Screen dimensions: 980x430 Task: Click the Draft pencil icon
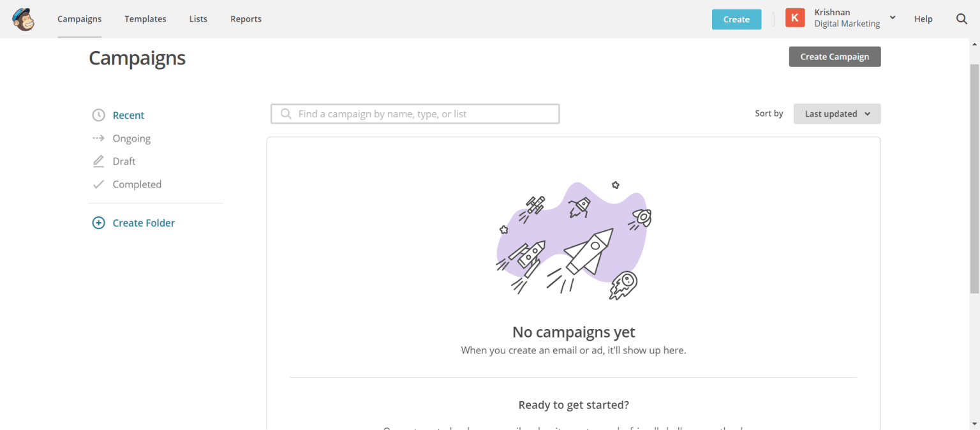98,161
